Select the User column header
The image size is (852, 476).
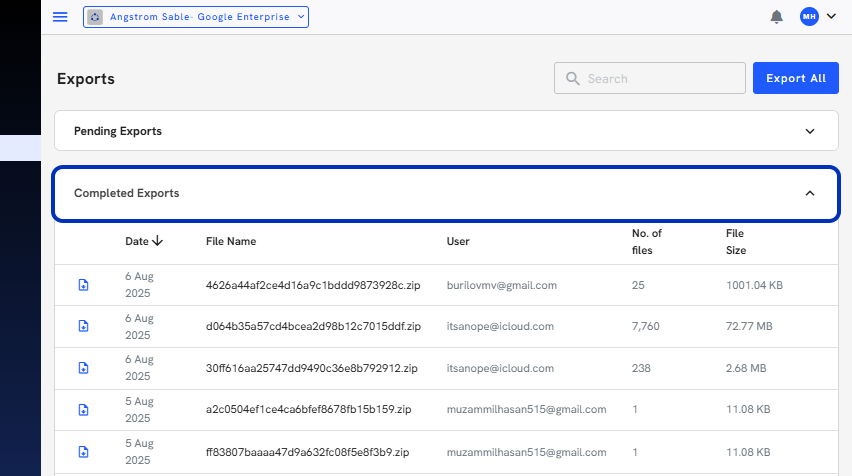[x=458, y=241]
